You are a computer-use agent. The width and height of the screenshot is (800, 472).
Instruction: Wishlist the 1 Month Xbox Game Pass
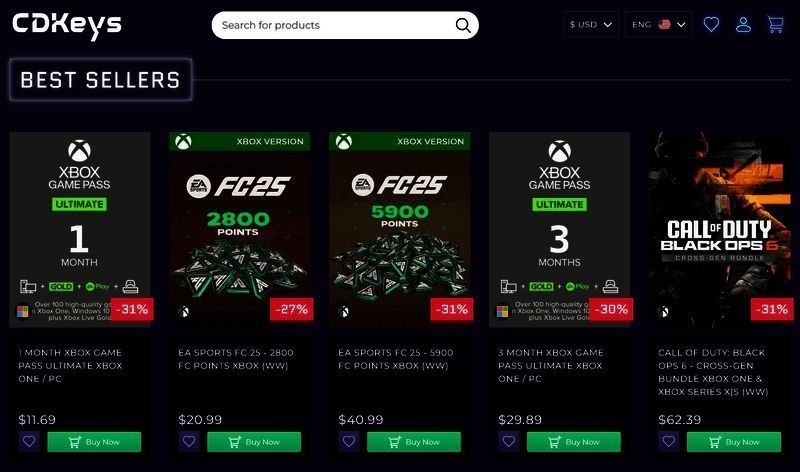pyautogui.click(x=29, y=441)
